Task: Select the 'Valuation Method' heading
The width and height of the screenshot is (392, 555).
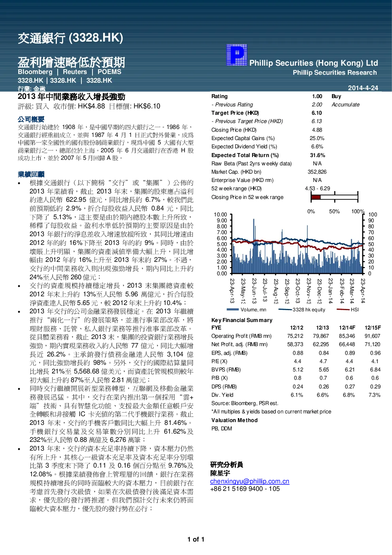Action: (x=234, y=420)
